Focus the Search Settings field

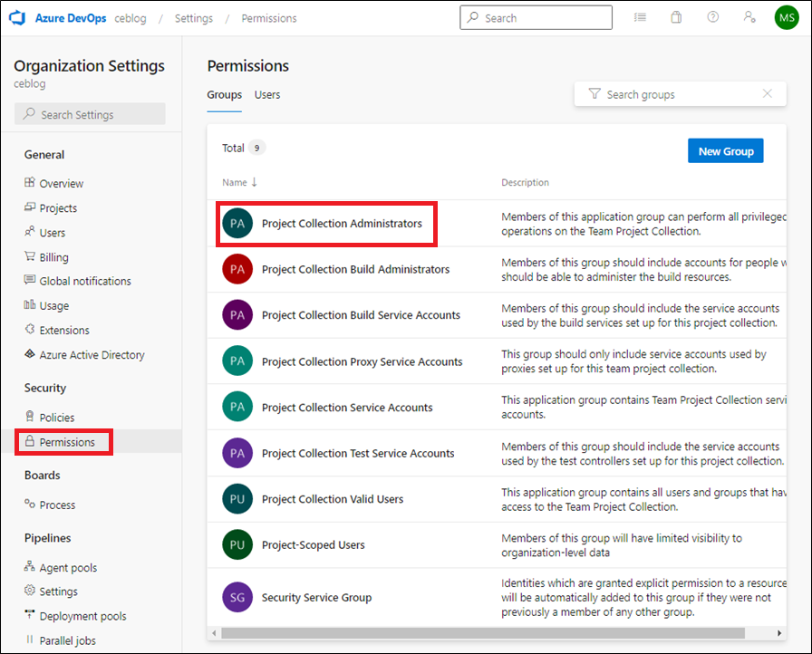90,114
